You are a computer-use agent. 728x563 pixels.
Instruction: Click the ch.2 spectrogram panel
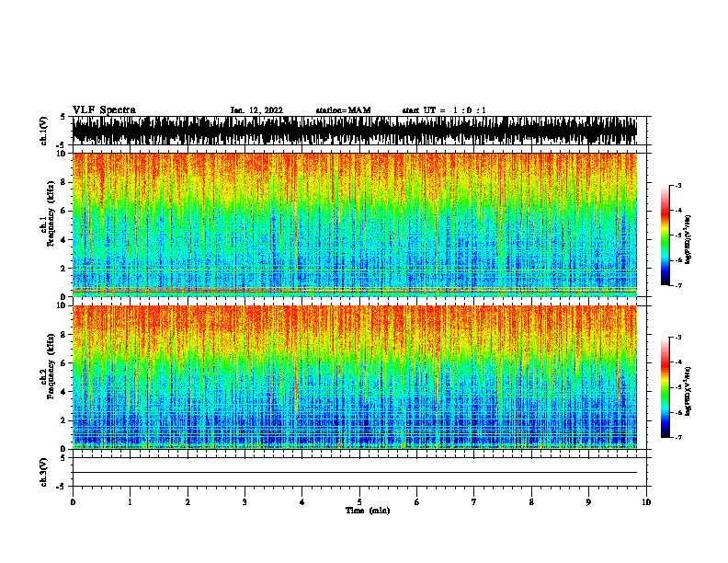[355, 377]
